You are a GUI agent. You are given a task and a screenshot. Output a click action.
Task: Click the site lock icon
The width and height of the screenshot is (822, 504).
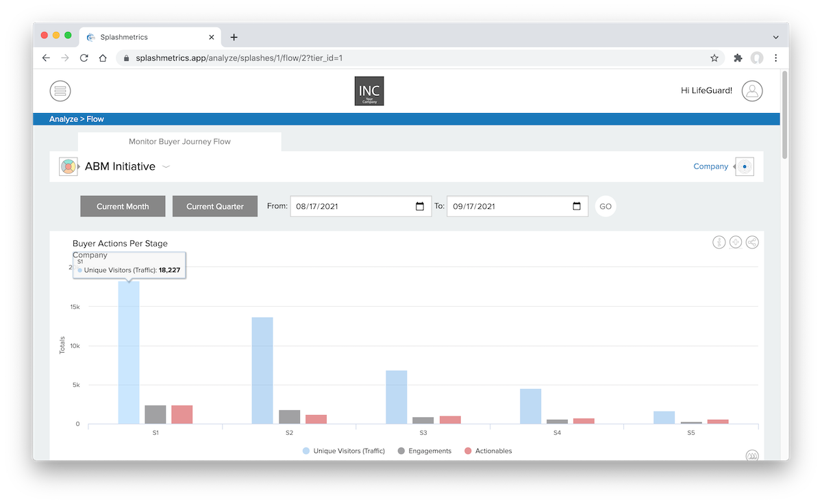(127, 58)
